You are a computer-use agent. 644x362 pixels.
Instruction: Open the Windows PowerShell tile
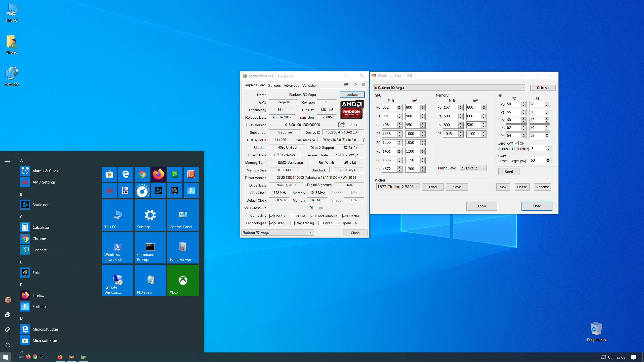pos(117,248)
